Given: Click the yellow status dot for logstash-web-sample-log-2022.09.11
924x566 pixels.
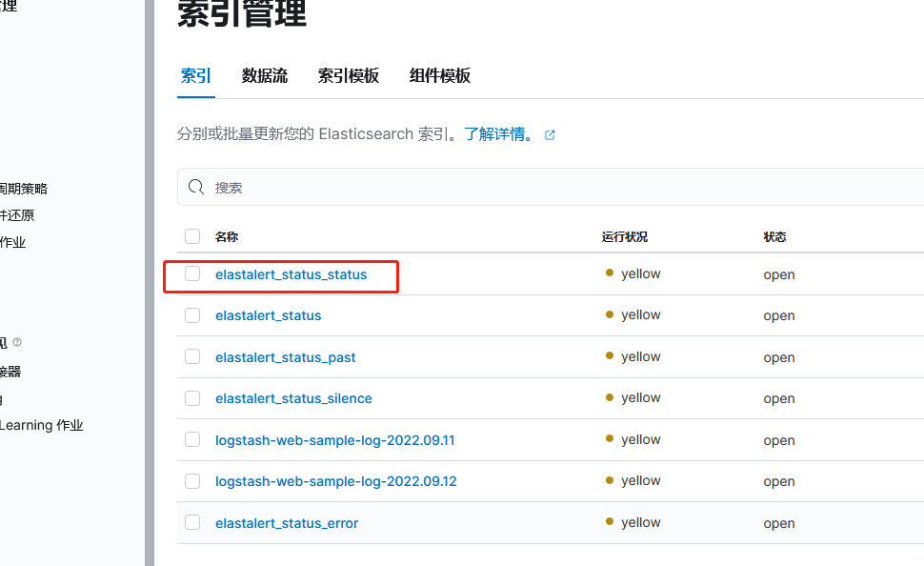Looking at the screenshot, I should point(609,439).
